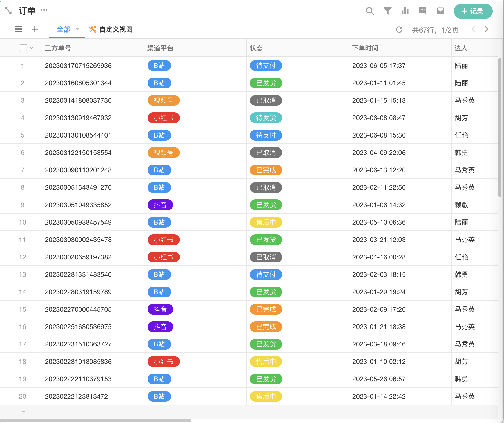Click order number 202303051049335852
This screenshot has width=504, height=423.
[x=78, y=205]
